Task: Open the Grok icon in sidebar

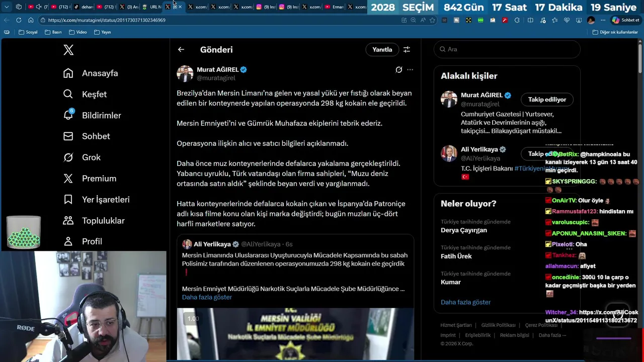Action: (x=68, y=157)
